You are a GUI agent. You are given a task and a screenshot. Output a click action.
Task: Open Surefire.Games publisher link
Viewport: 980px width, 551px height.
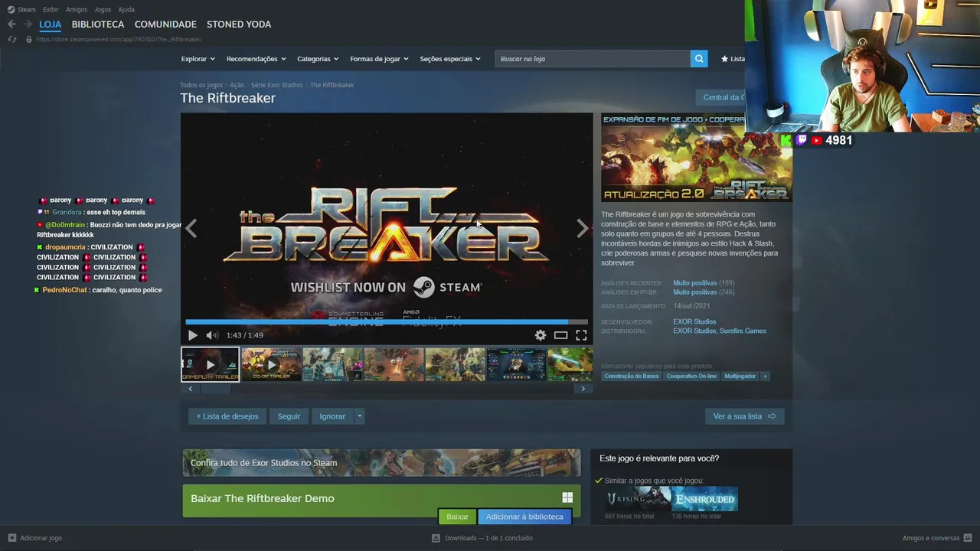point(743,331)
